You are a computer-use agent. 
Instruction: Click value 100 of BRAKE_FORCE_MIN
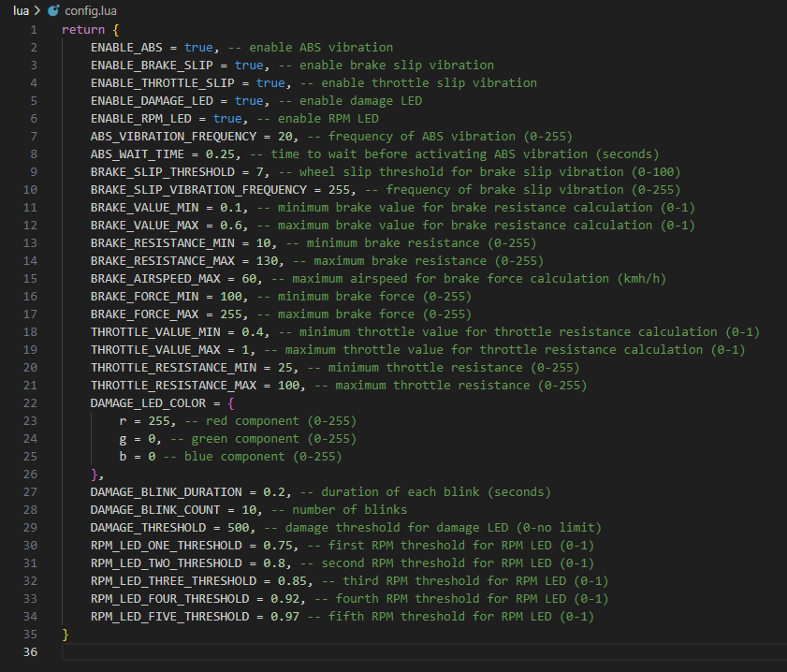point(231,297)
